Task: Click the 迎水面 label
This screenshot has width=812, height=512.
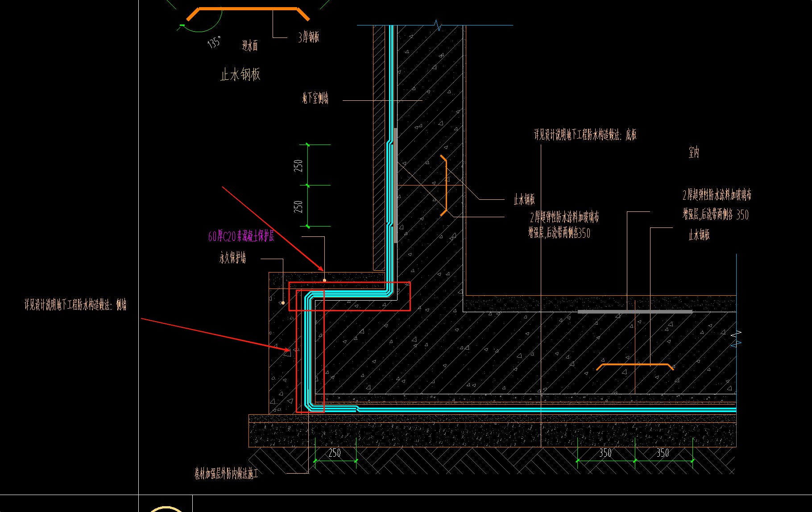Action: pyautogui.click(x=250, y=45)
